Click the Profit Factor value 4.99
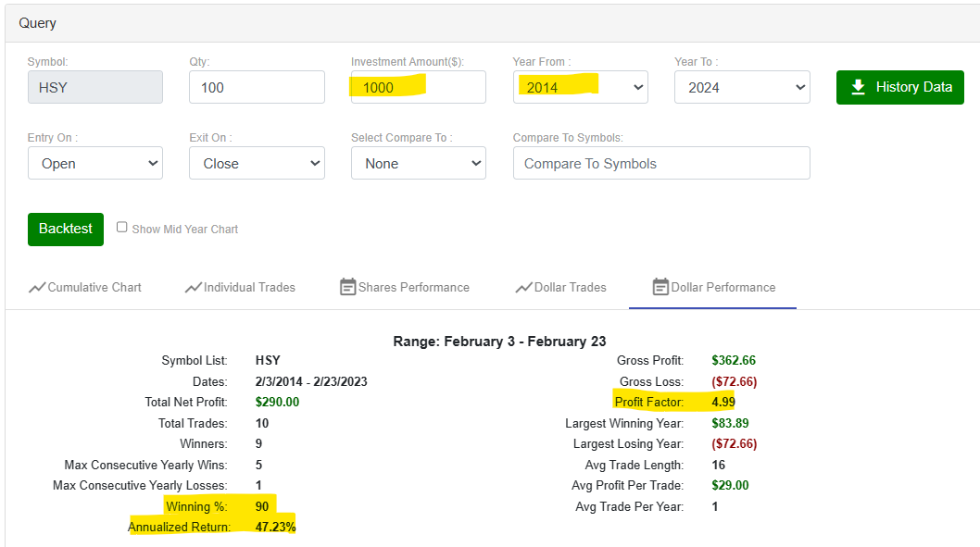 tap(723, 402)
